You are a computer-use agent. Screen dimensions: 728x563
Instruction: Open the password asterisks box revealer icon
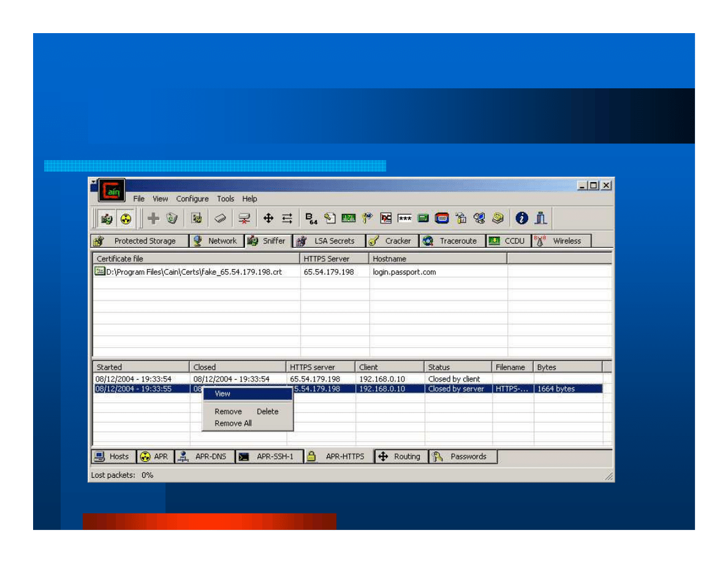pyautogui.click(x=404, y=218)
